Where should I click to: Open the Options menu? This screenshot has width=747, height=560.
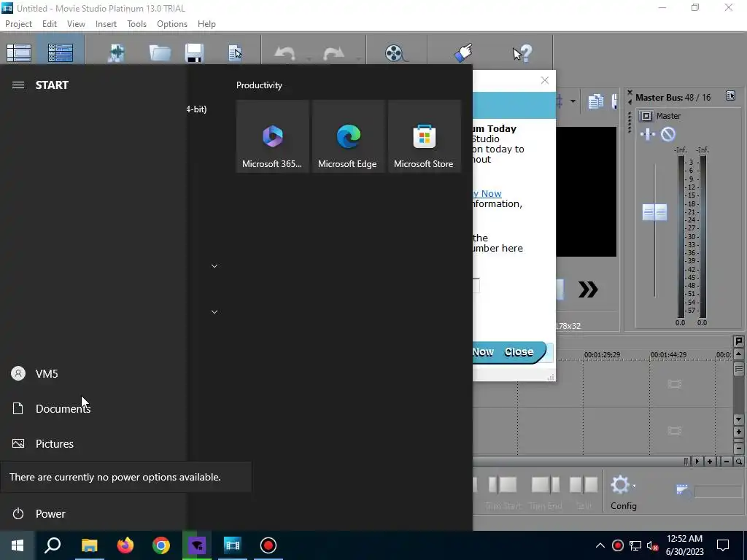point(172,24)
